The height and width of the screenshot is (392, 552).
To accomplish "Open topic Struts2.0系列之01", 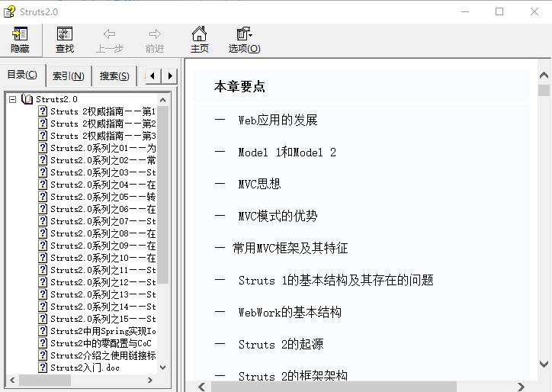I will tap(102, 148).
